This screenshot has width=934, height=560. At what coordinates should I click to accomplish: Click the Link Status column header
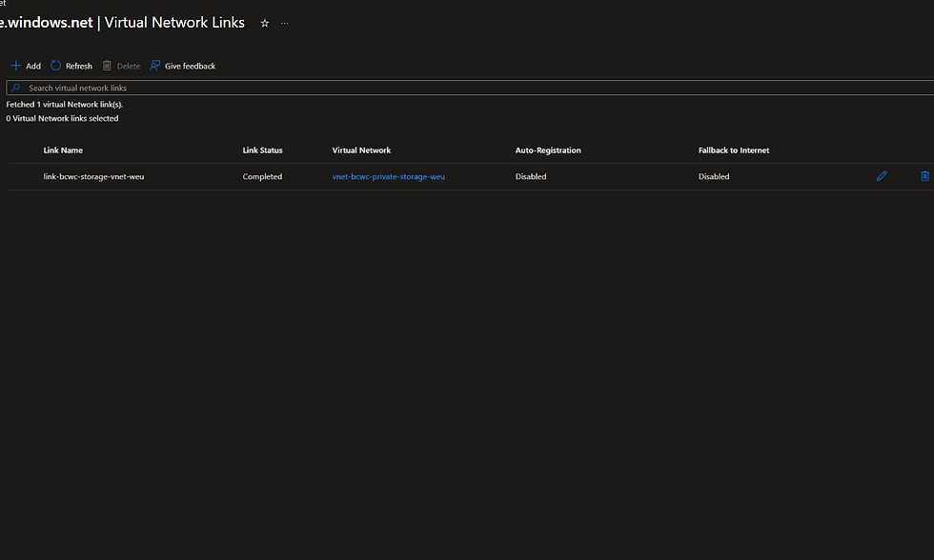(263, 150)
